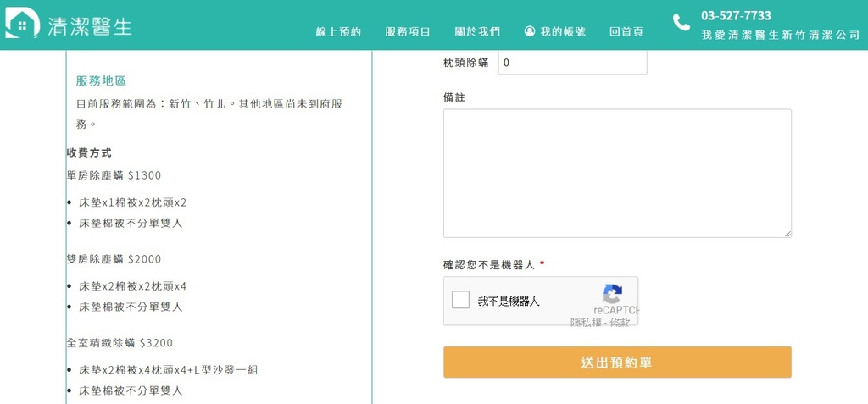Click the user icon beside 我的帳號
The width and height of the screenshot is (868, 404).
530,31
